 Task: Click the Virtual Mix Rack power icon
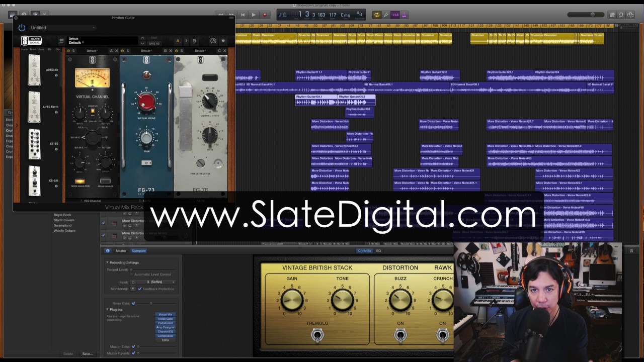(x=22, y=28)
